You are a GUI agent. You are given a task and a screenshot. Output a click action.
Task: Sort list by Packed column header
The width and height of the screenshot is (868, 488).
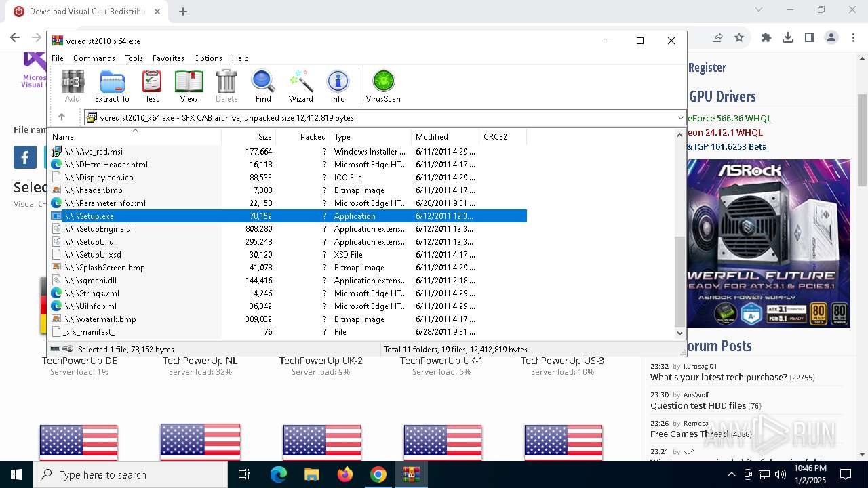tap(302, 136)
